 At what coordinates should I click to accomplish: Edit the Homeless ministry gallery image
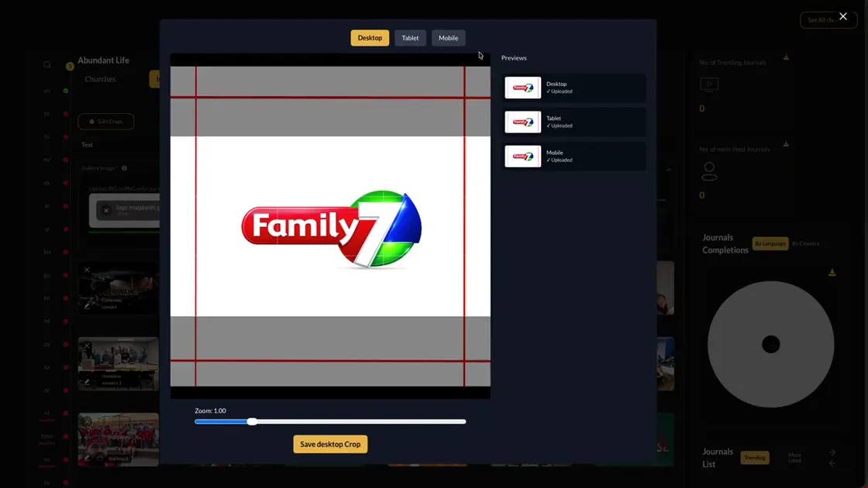point(87,381)
